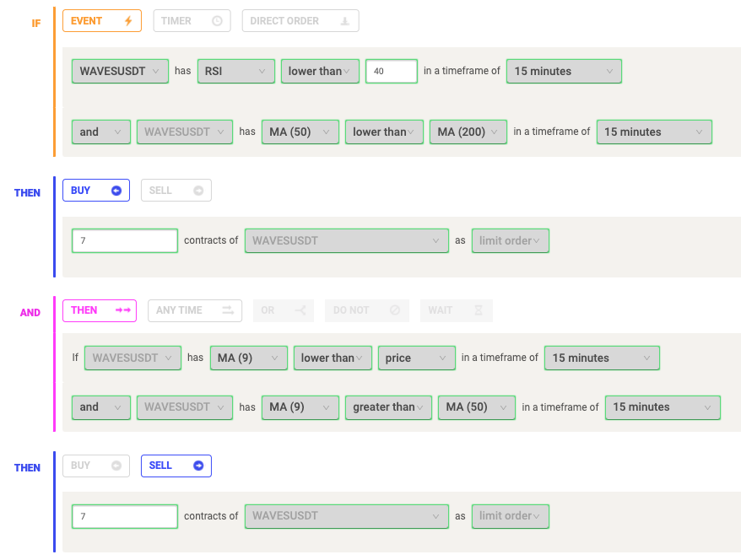Open first WAVESUSDT coin selector dropdown
This screenshot has height=560, width=741.
click(120, 72)
